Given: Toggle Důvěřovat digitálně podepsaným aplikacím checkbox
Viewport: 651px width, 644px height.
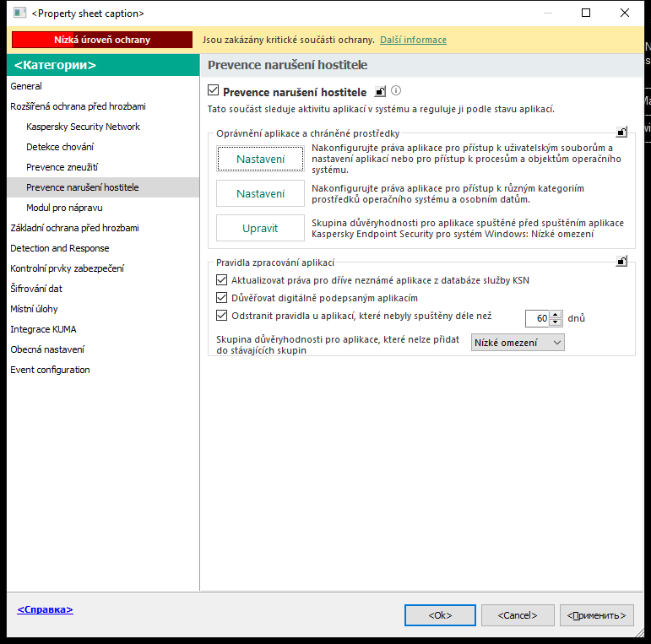Looking at the screenshot, I should [x=222, y=298].
